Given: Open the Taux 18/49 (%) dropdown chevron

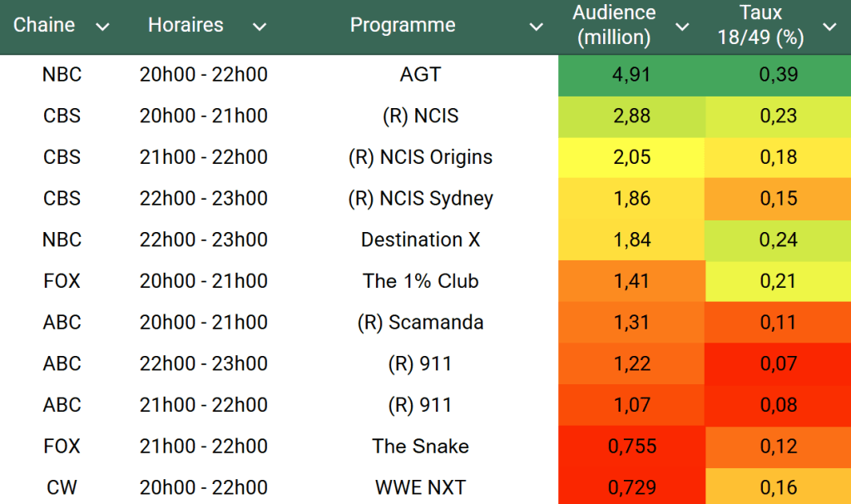Looking at the screenshot, I should (x=829, y=27).
